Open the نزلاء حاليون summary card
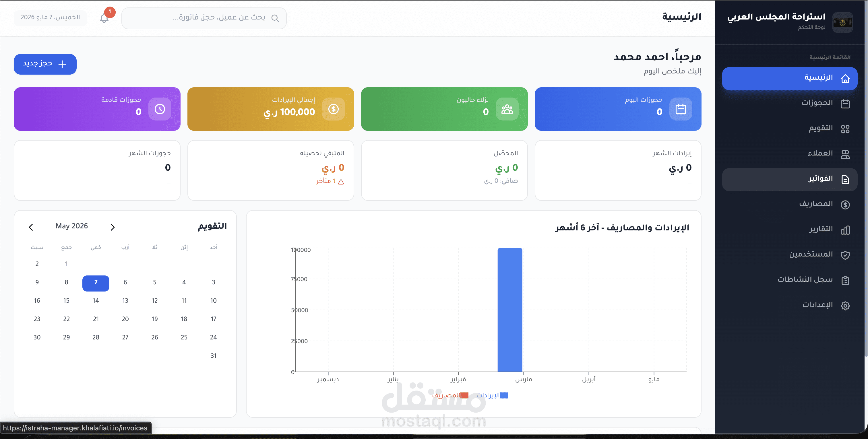 [x=444, y=109]
